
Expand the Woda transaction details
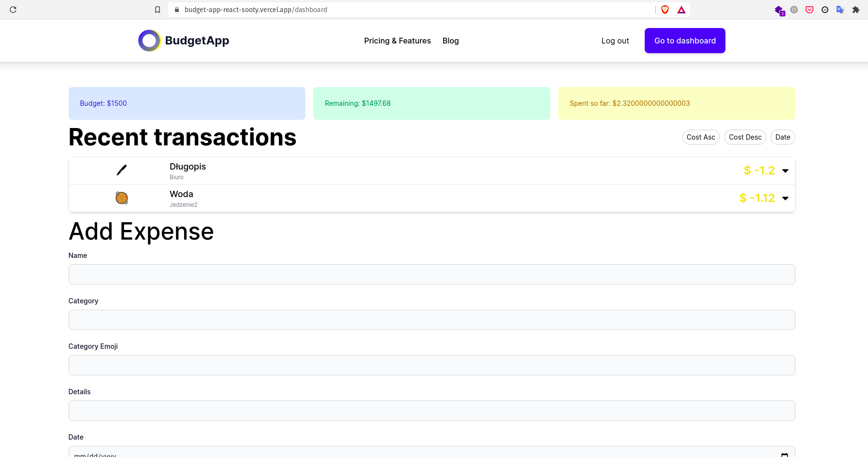tap(785, 198)
